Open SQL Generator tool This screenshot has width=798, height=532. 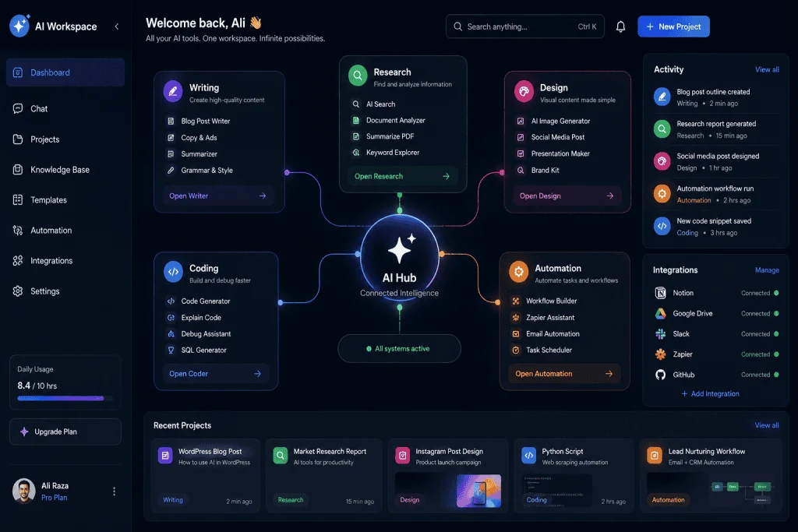[197, 350]
